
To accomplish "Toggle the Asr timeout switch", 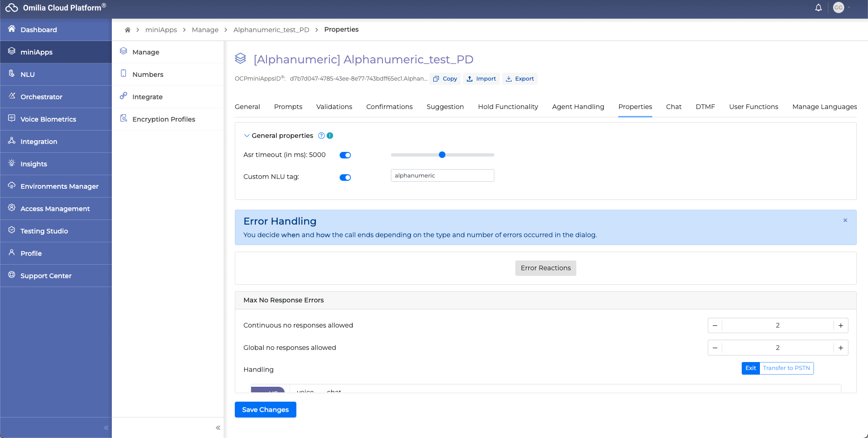I will (345, 155).
